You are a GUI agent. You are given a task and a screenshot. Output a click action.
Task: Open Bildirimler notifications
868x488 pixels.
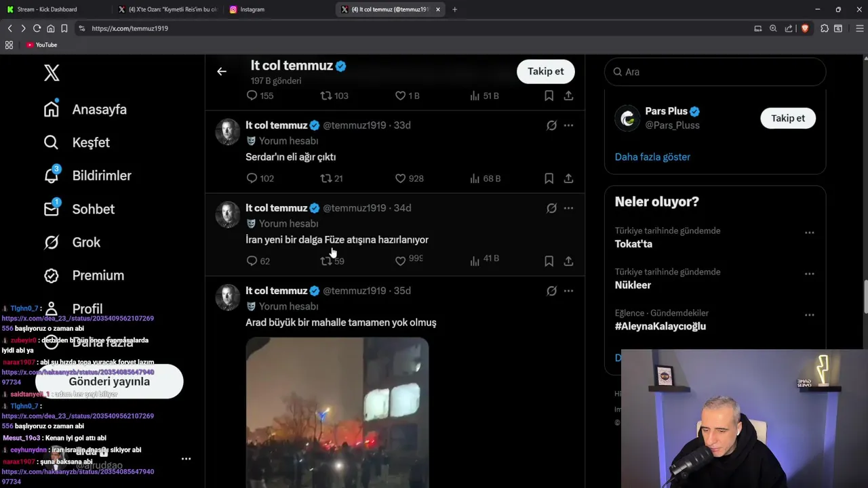pyautogui.click(x=87, y=176)
